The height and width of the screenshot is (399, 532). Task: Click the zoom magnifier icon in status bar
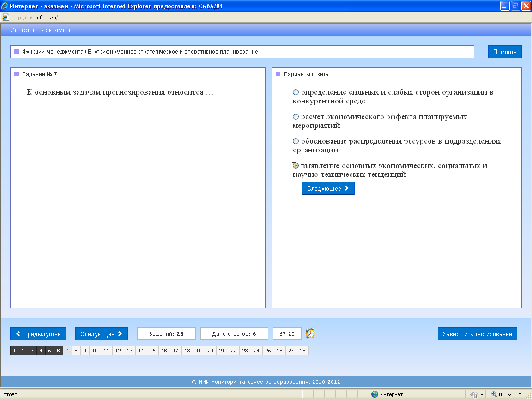pyautogui.click(x=494, y=394)
